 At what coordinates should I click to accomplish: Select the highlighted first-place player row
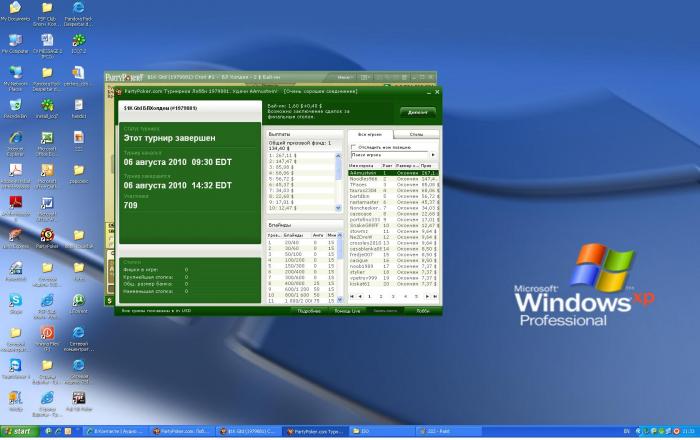pyautogui.click(x=394, y=173)
